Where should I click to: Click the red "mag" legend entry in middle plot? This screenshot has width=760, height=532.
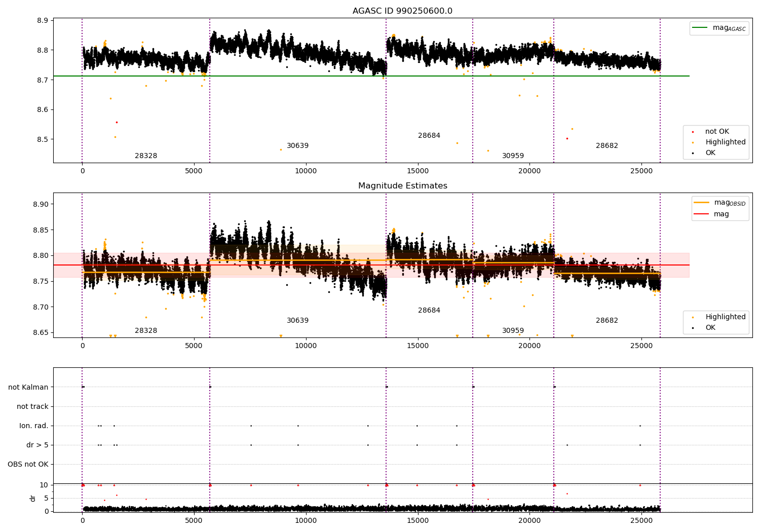click(x=712, y=214)
